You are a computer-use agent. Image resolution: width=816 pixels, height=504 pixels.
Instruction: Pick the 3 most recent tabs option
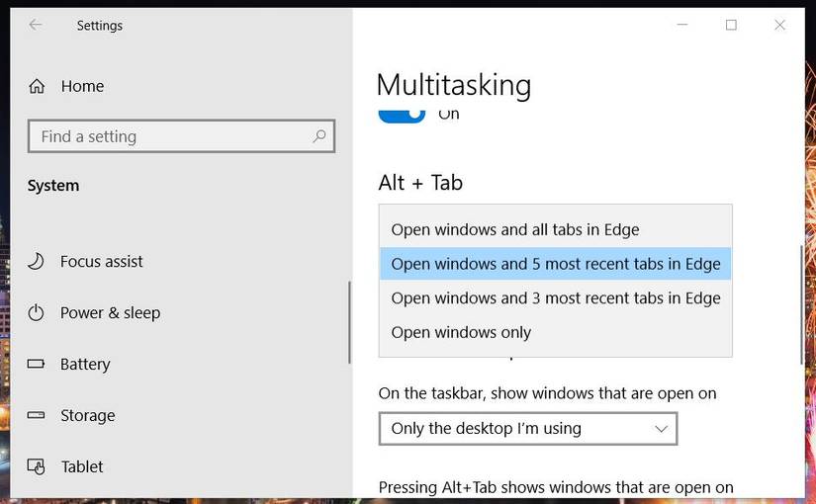[x=555, y=298]
